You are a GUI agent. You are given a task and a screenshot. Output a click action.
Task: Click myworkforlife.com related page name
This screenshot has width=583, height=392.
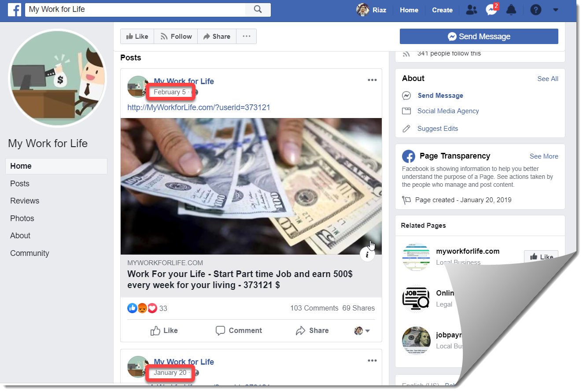[468, 251]
